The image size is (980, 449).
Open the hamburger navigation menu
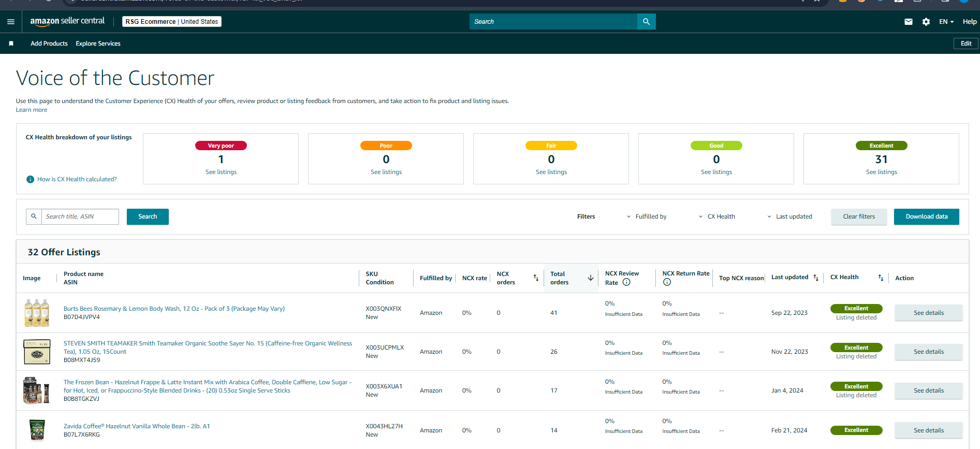pyautogui.click(x=11, y=22)
